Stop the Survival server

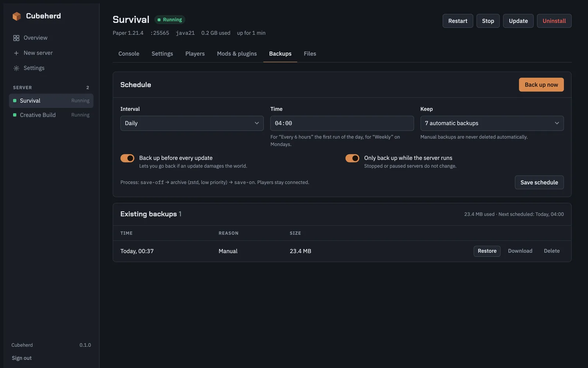click(x=488, y=21)
